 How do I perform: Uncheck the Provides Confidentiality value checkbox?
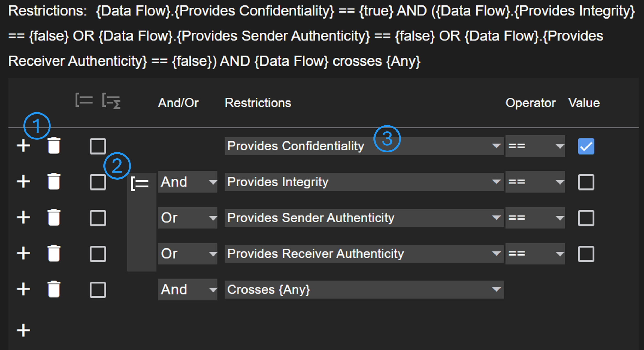pos(586,146)
